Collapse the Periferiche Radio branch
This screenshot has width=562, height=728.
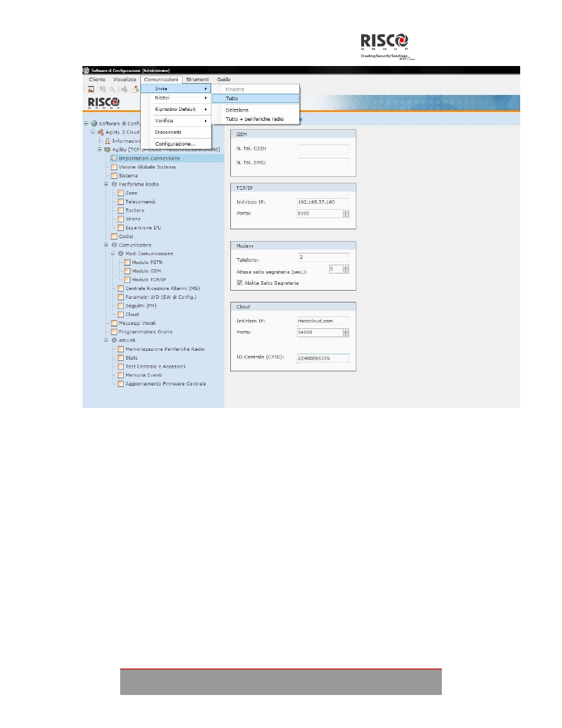point(107,185)
